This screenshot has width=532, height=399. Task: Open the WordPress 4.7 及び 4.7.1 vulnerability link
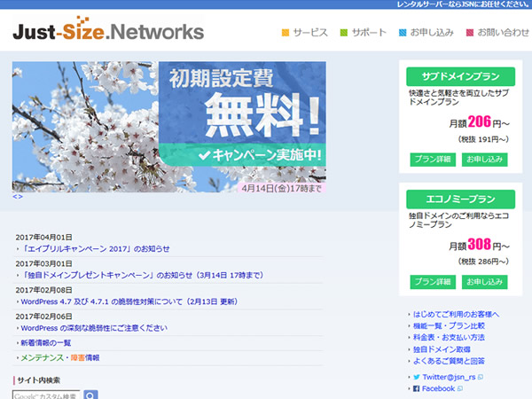coord(129,301)
